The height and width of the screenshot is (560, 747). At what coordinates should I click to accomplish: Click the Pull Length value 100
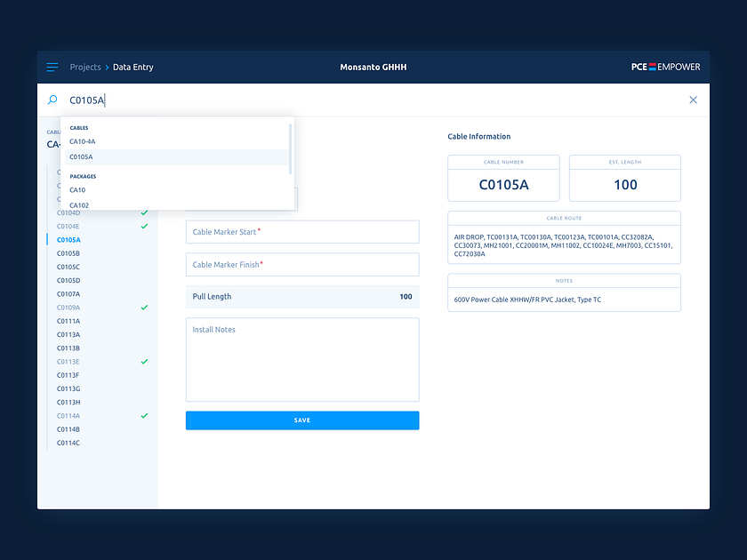point(406,297)
